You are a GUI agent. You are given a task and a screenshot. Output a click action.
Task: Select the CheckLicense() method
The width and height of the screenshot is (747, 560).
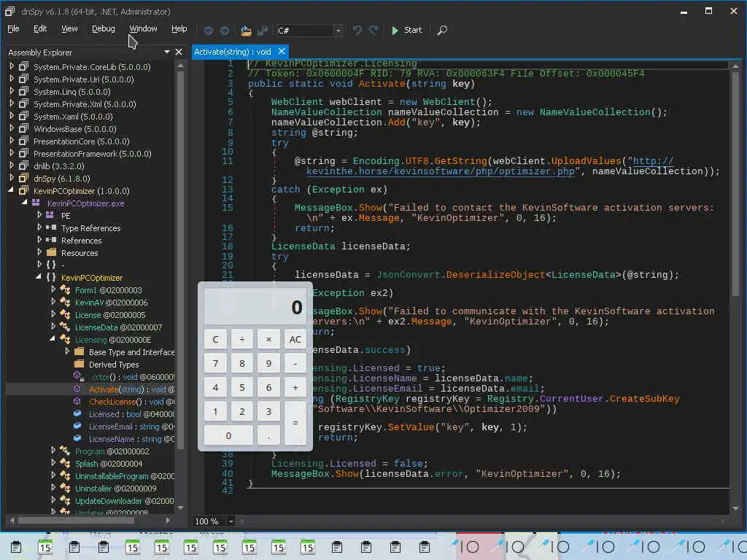click(x=131, y=402)
